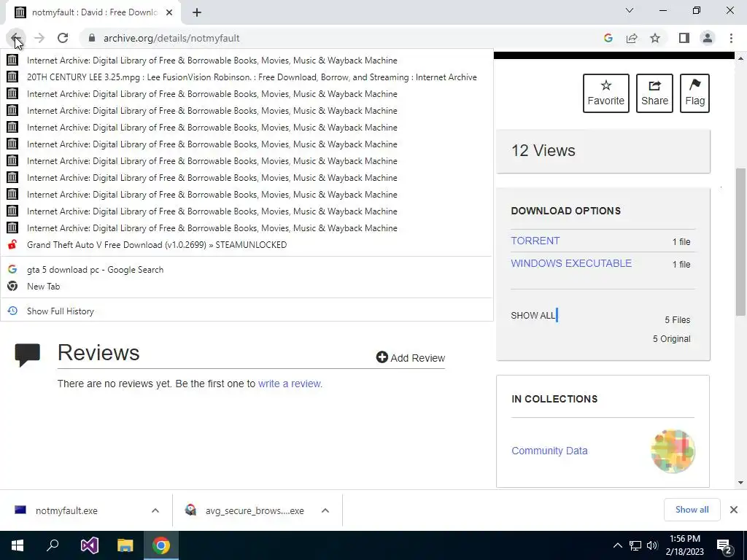747x560 pixels.
Task: Click the Chrome taskbar icon
Action: [x=161, y=545]
